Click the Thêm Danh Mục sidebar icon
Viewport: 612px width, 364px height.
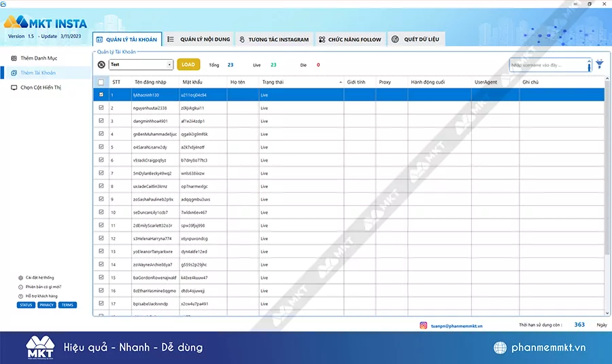point(14,58)
